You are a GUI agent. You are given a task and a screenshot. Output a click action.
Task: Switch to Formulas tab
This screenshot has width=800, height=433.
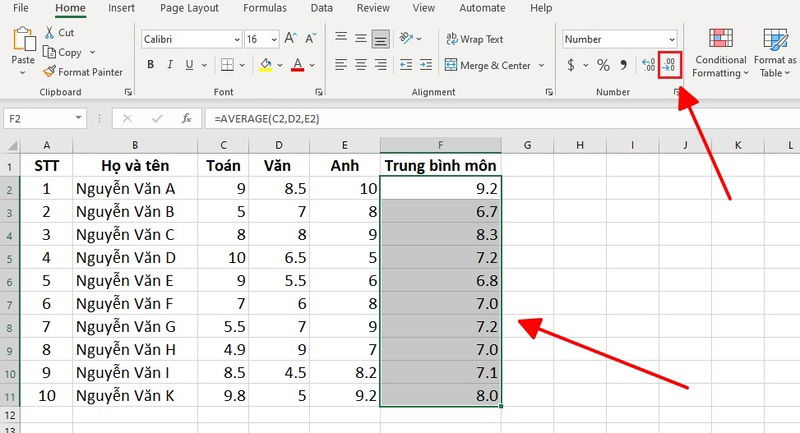265,8
